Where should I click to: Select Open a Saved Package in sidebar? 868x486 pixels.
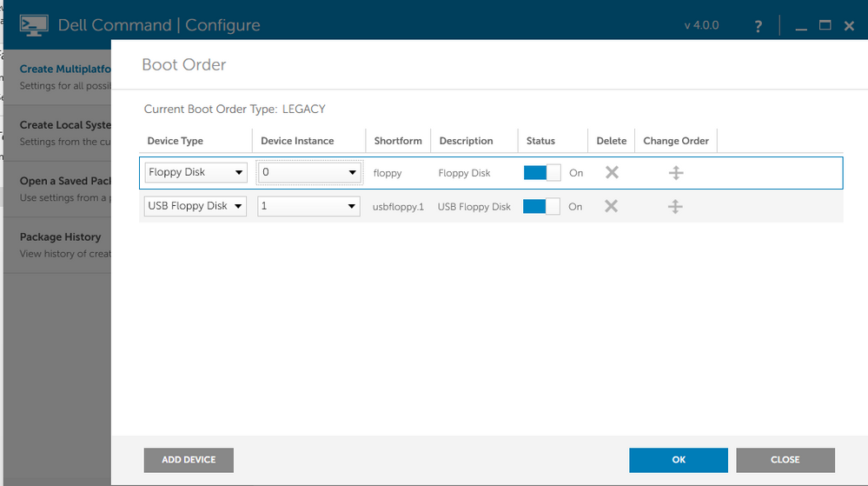[x=57, y=189]
